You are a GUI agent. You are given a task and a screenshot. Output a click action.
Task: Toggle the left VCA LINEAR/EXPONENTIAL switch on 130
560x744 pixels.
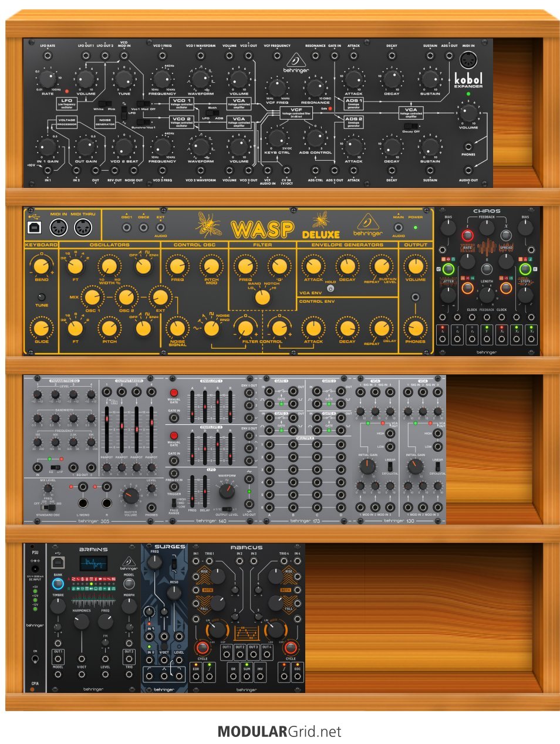point(390,466)
